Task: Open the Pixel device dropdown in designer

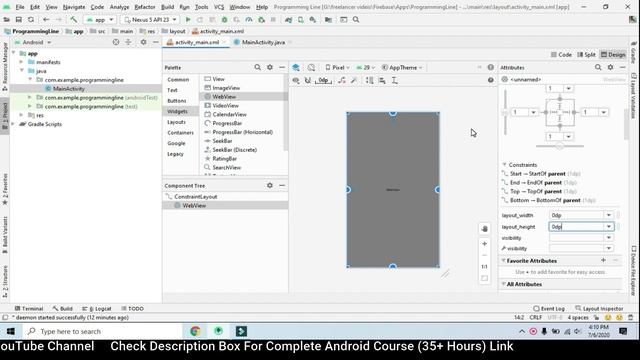Action: (x=338, y=67)
